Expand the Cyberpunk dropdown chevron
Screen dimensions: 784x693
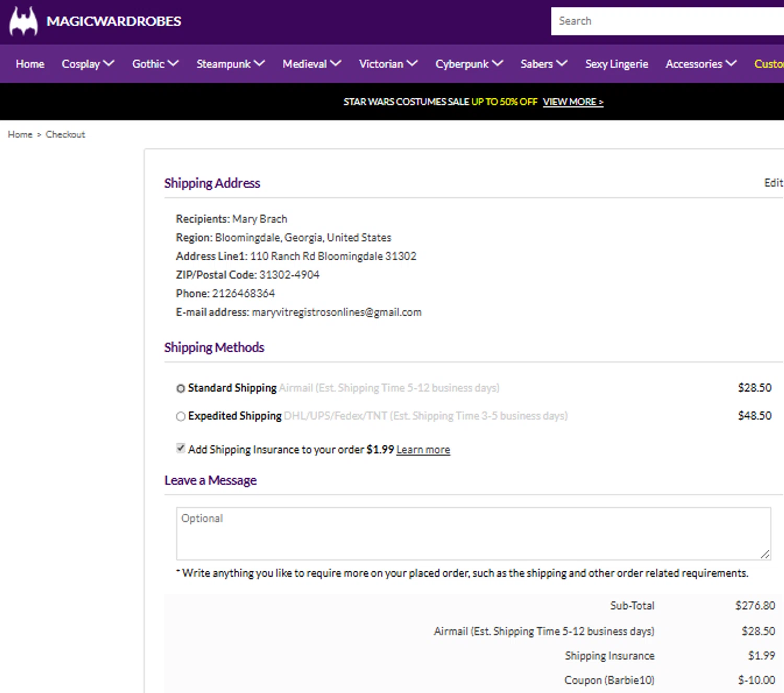click(x=498, y=63)
